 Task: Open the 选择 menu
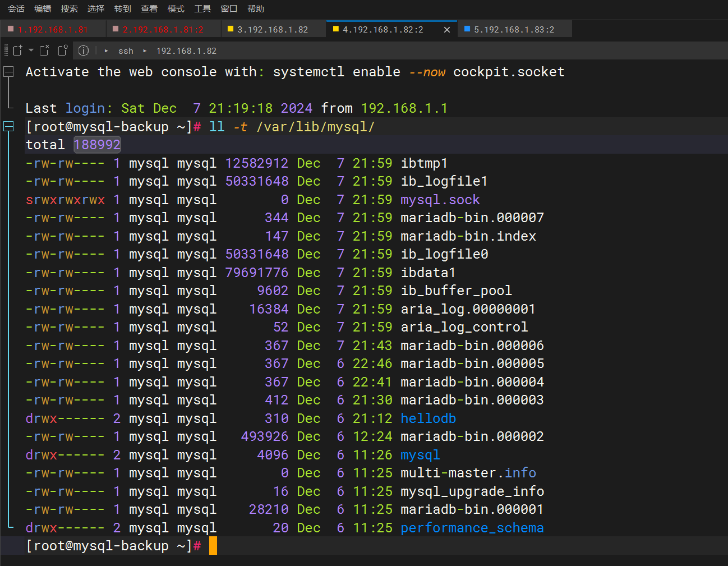[x=96, y=8]
